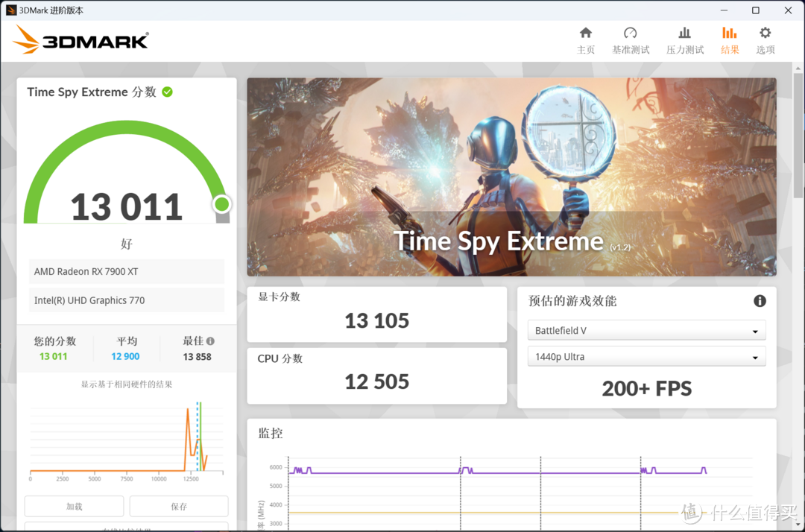Click the Time Spy Extreme 分数 heading
Image resolution: width=805 pixels, height=532 pixels.
[x=92, y=92]
